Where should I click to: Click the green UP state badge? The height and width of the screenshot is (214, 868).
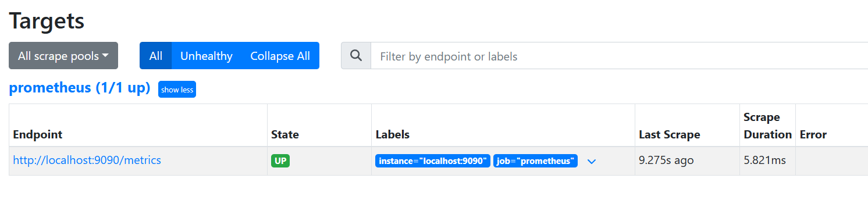(280, 161)
